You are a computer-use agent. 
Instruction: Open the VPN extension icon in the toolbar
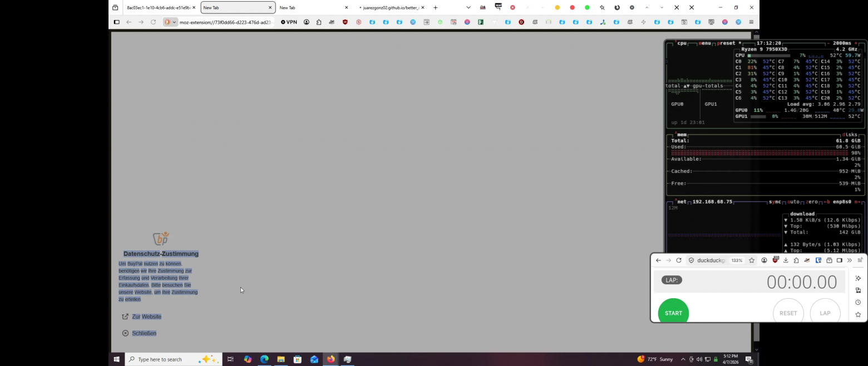[x=289, y=22]
